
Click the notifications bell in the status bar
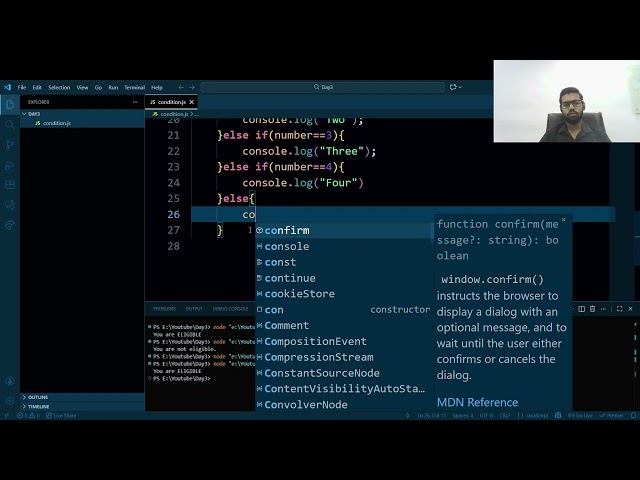click(x=633, y=416)
